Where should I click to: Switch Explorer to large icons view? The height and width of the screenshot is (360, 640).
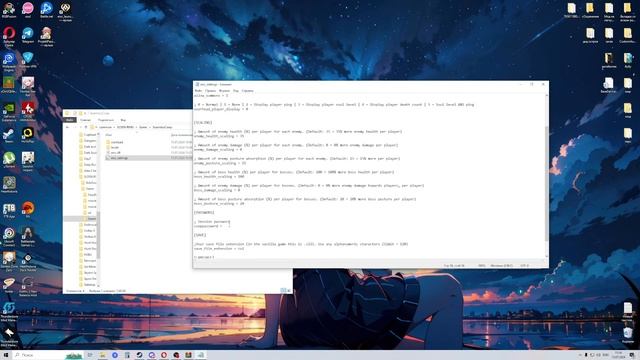coord(288,290)
